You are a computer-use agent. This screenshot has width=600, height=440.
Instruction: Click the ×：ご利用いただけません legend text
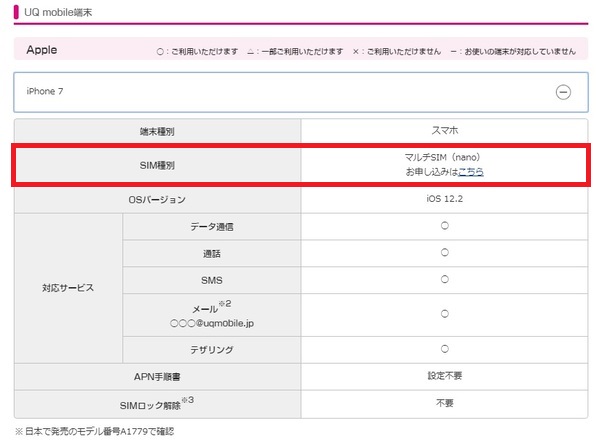click(397, 51)
